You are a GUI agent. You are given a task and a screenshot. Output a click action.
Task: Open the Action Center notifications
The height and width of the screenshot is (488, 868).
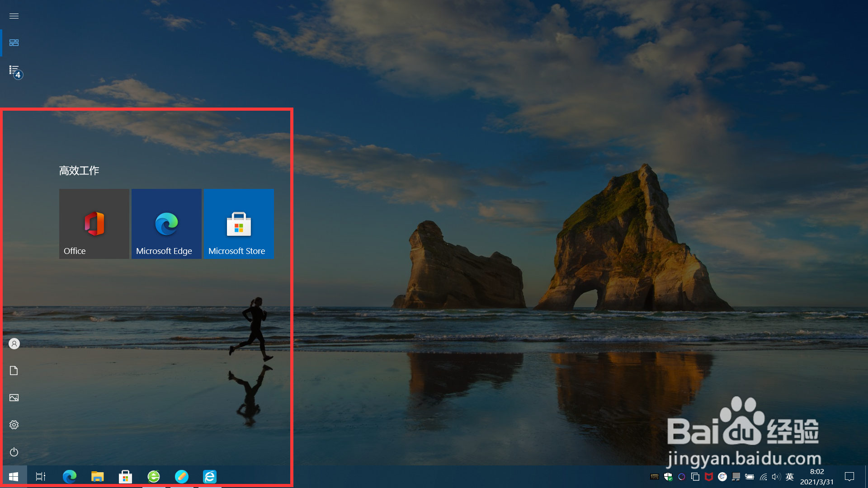point(849,477)
